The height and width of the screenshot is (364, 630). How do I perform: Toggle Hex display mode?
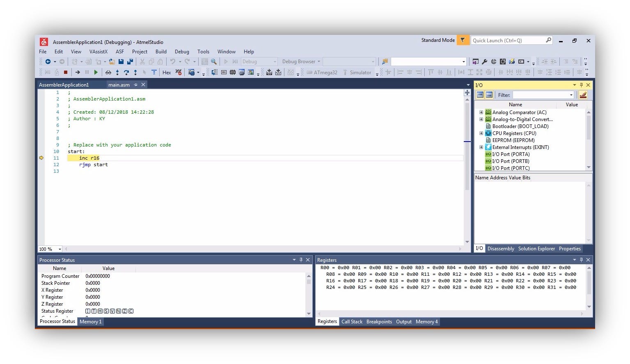(167, 73)
